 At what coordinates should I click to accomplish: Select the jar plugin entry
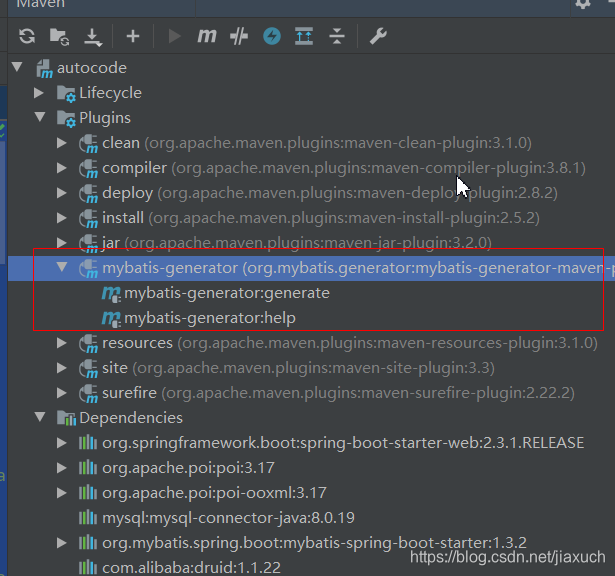click(x=297, y=243)
